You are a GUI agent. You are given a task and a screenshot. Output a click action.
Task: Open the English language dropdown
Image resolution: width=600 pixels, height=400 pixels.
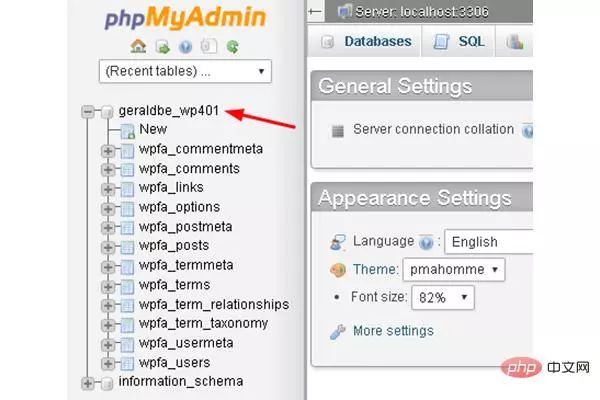pos(489,242)
